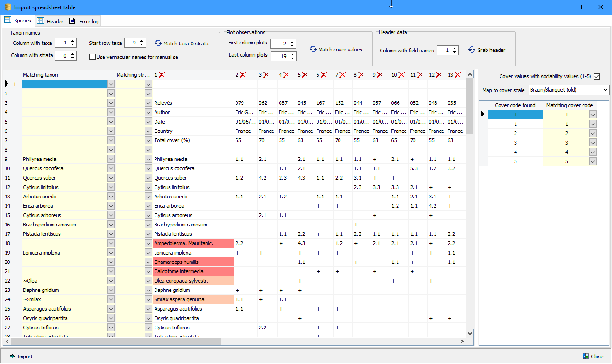Click the red X beside column 1
Image resolution: width=612 pixels, height=364 pixels.
[162, 75]
